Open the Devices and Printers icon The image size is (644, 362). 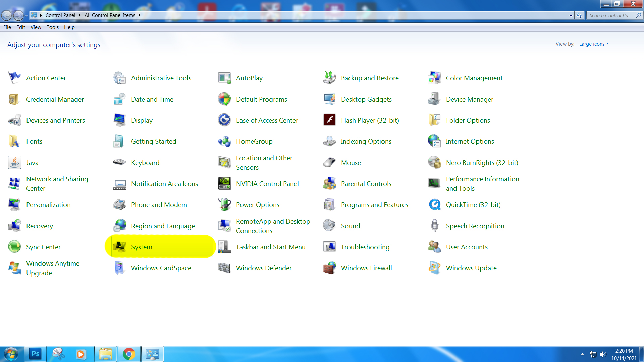pos(14,120)
